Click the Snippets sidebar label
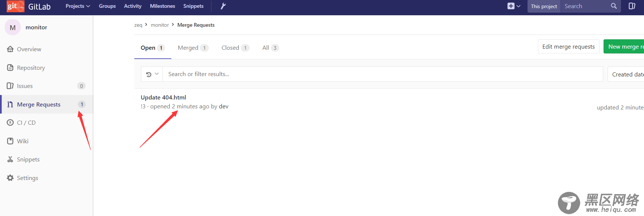Image resolution: width=644 pixels, height=216 pixels. 28,159
